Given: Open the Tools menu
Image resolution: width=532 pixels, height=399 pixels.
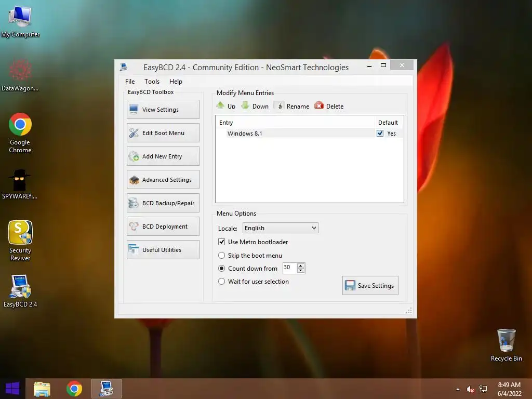Looking at the screenshot, I should 152,82.
